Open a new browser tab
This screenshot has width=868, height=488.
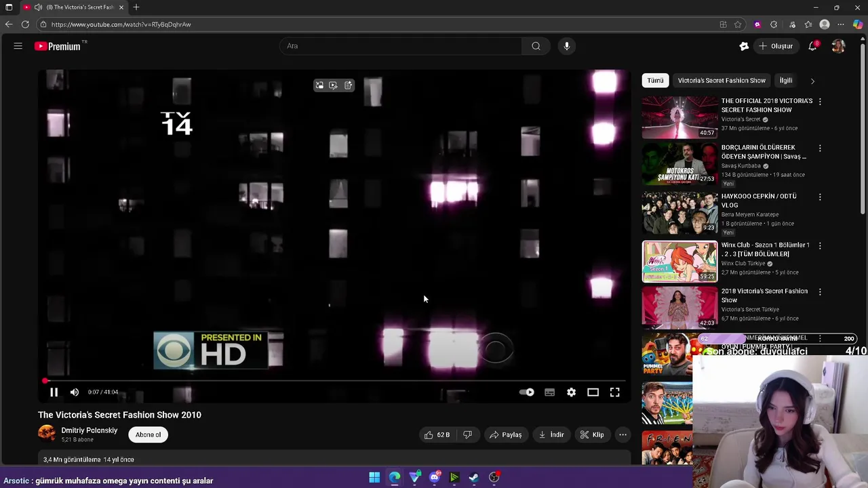pos(136,7)
